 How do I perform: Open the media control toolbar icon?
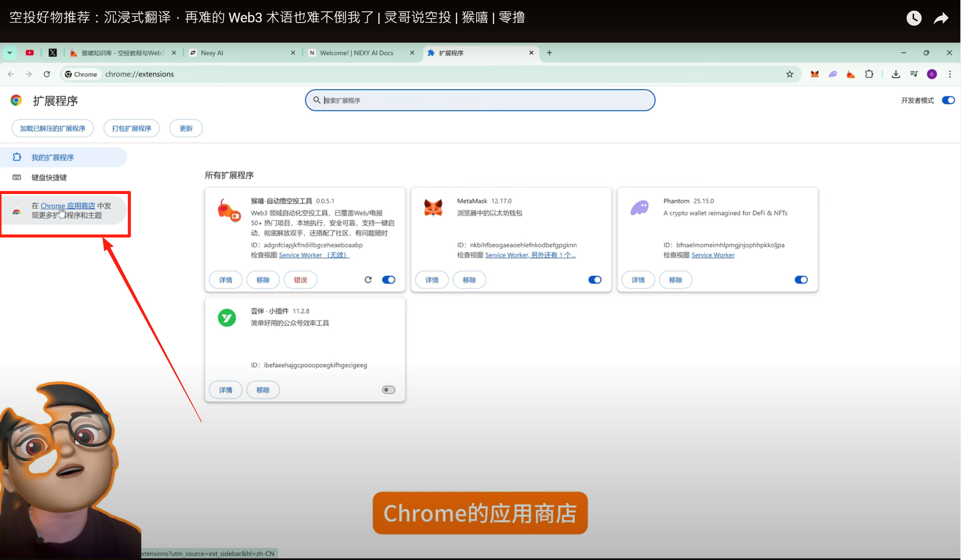tap(914, 74)
